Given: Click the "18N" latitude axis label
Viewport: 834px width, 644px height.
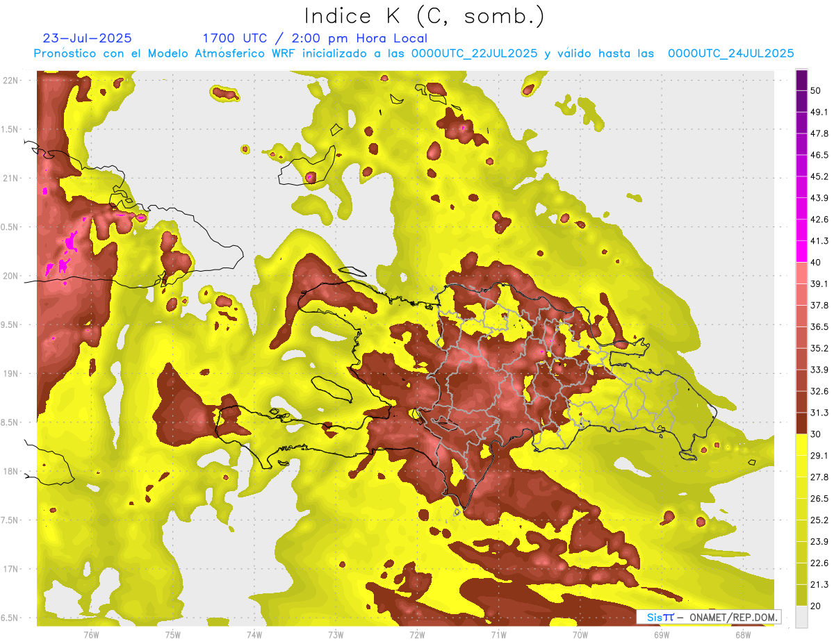Looking at the screenshot, I should (x=11, y=471).
